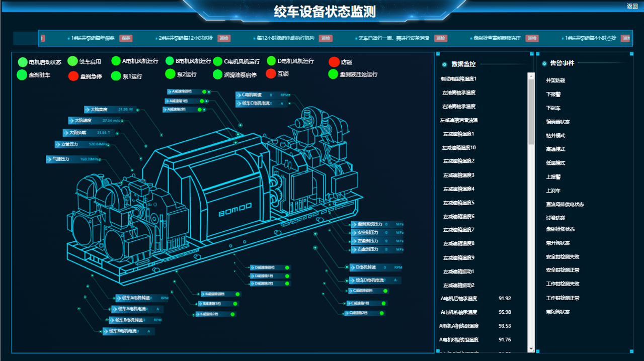Click the 数据监控 panel header icon
644x361 pixels.
pos(444,64)
